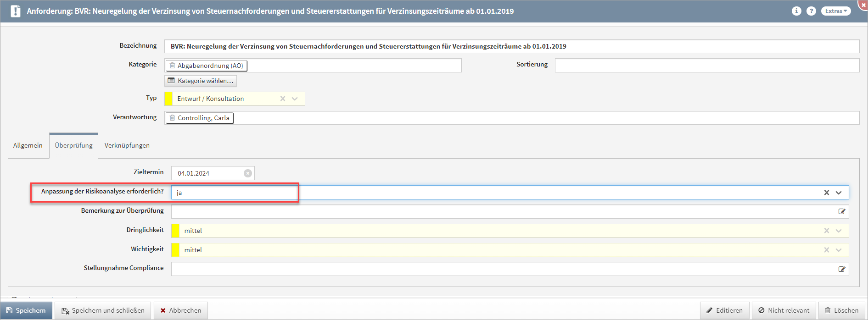Click the yellow Dringlichkeit color swatch
This screenshot has width=868, height=320.
(x=175, y=231)
